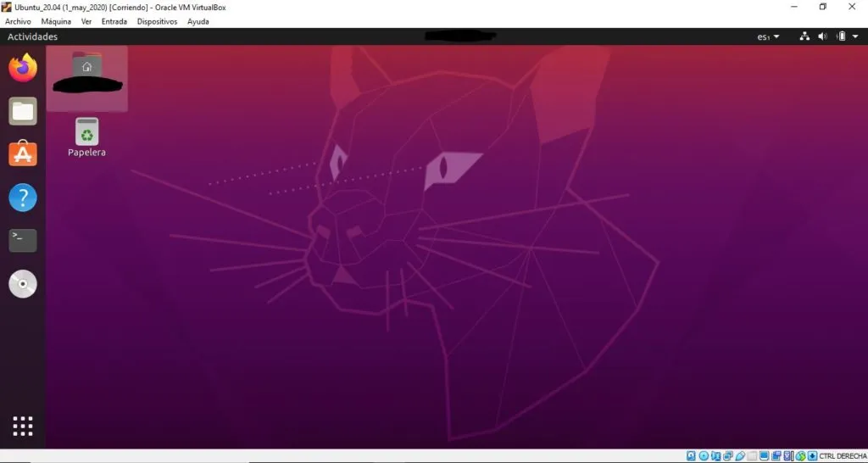The image size is (868, 463).
Task: Click VirtualBox USB devices status icon
Action: click(x=740, y=456)
